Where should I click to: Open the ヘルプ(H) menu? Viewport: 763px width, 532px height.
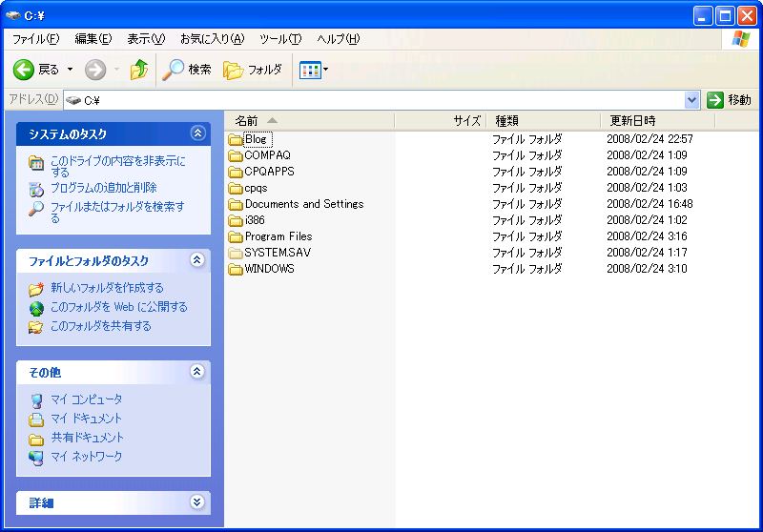(x=339, y=39)
